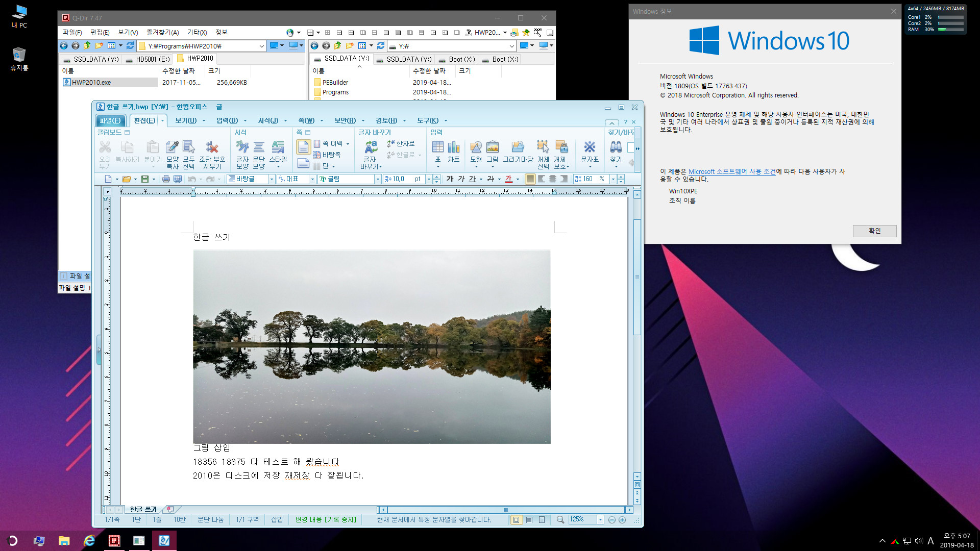Open 파일(F) menu in HWP
This screenshot has height=551, width=980.
click(x=110, y=120)
